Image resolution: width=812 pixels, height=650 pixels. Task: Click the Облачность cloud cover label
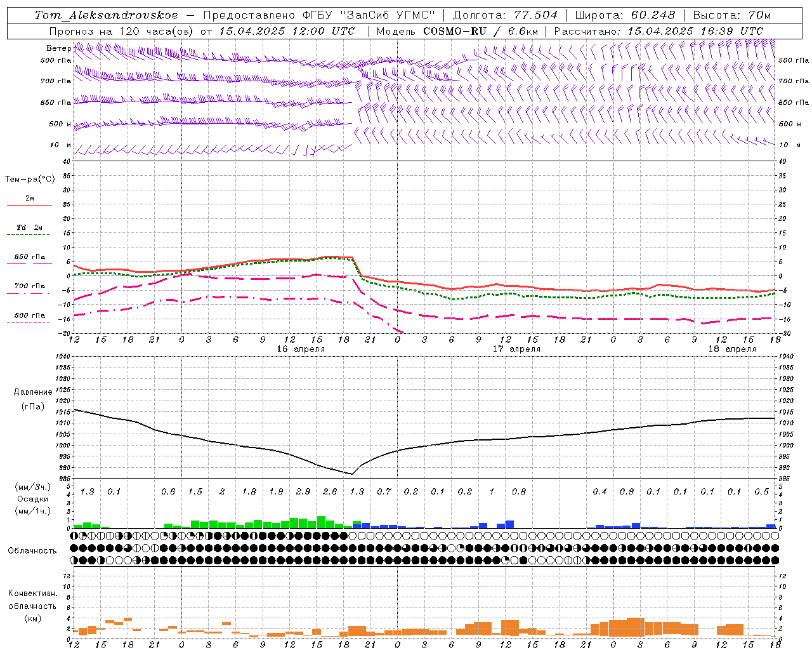pos(32,550)
